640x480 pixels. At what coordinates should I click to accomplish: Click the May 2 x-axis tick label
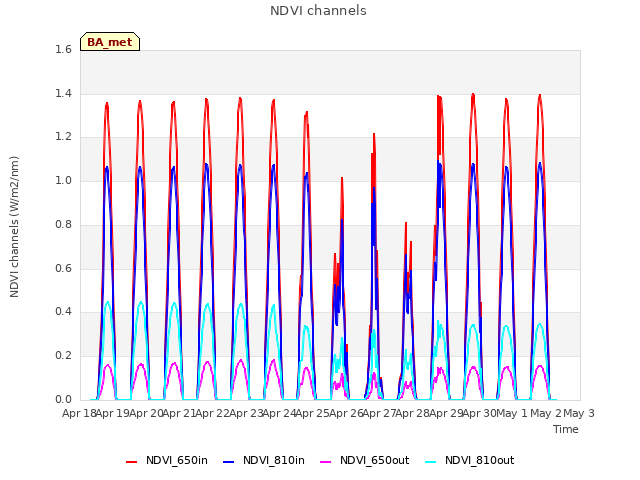tap(546, 413)
